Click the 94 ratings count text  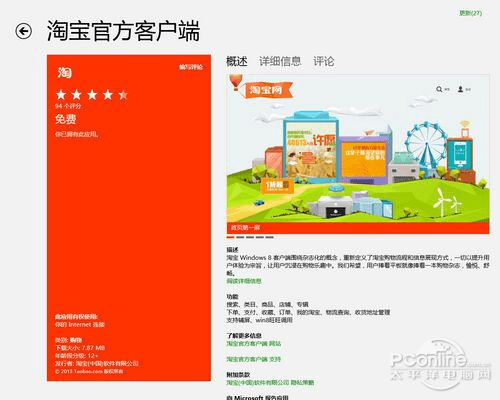(68, 106)
